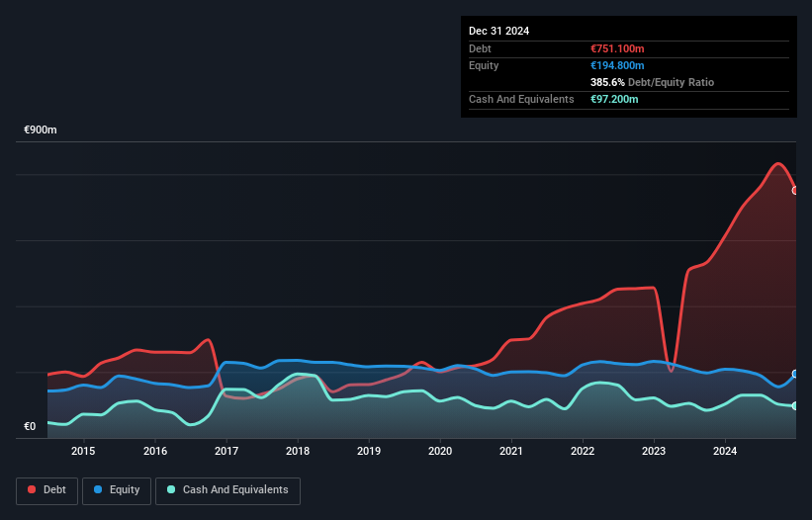Click the 2015 x-axis label
Screen dimensions: 812x520
pyautogui.click(x=83, y=451)
